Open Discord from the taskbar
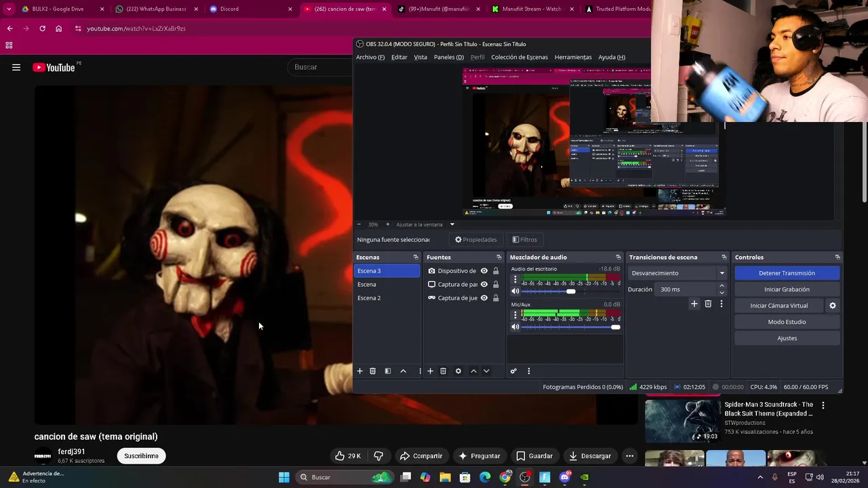 tap(565, 477)
